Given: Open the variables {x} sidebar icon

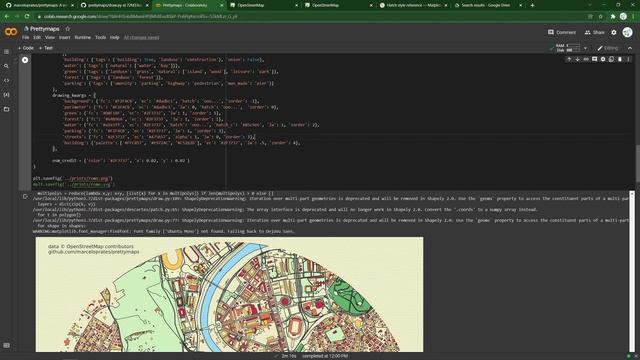Looking at the screenshot, I should coord(6,95).
